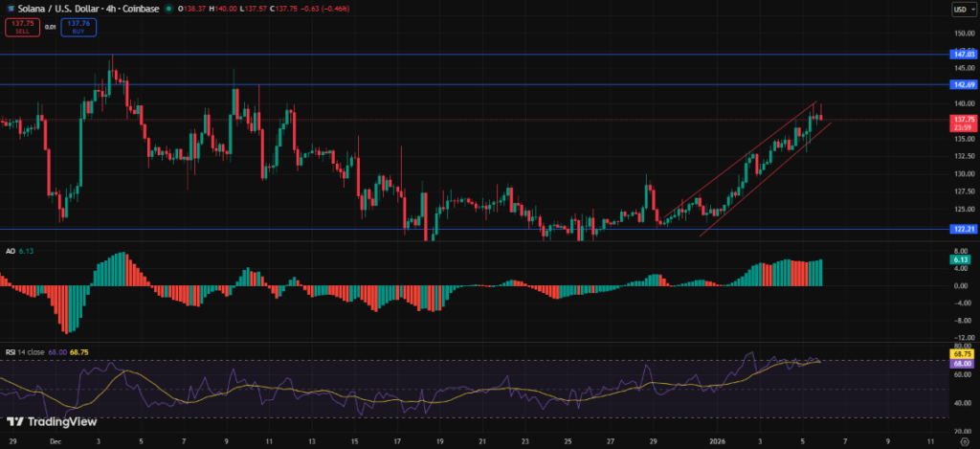Click the 0.01 spread value

[52, 27]
